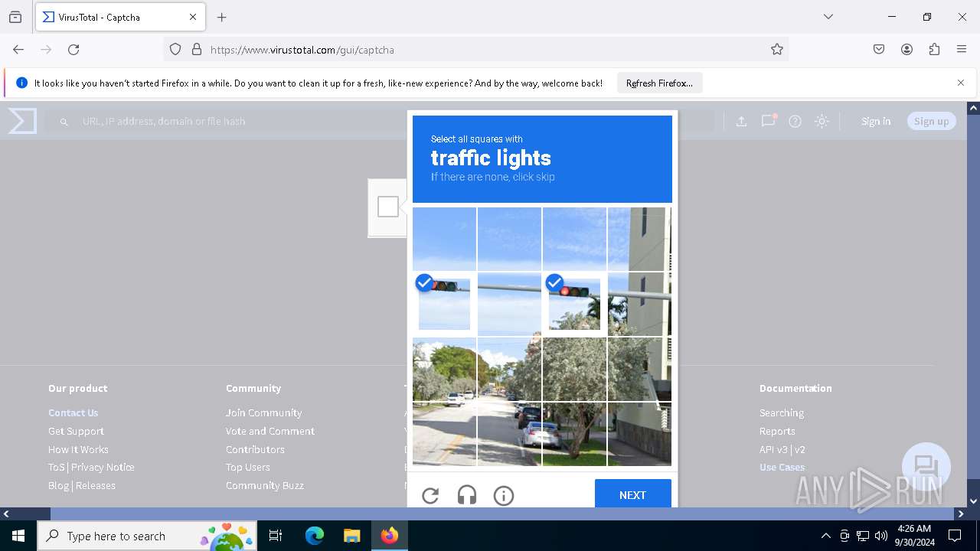Click the site security padlock icon
Screen dimensions: 980x551
197,49
